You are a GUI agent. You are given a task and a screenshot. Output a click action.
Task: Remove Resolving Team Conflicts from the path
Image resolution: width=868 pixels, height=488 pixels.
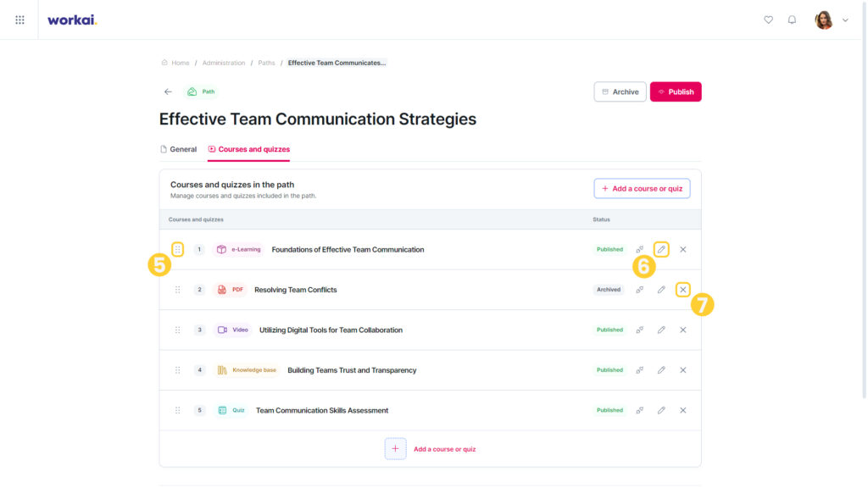click(x=683, y=290)
